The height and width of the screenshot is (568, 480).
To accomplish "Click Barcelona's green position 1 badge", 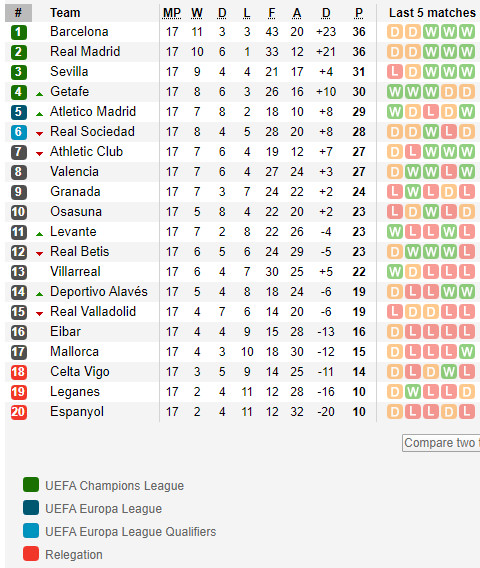I will pyautogui.click(x=18, y=32).
